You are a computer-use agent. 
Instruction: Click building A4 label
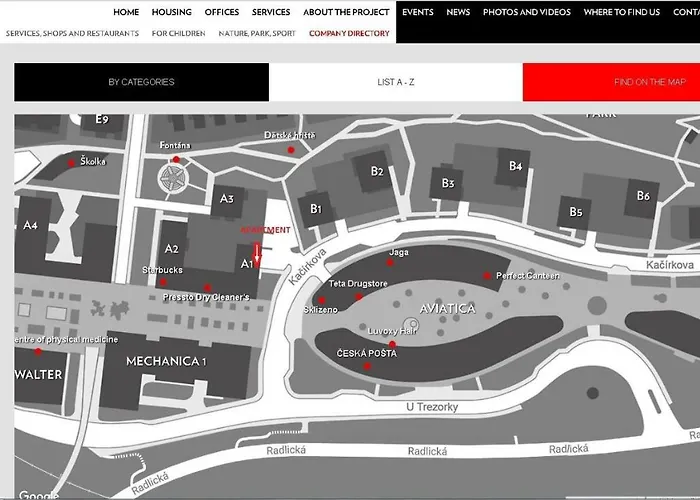tap(30, 225)
